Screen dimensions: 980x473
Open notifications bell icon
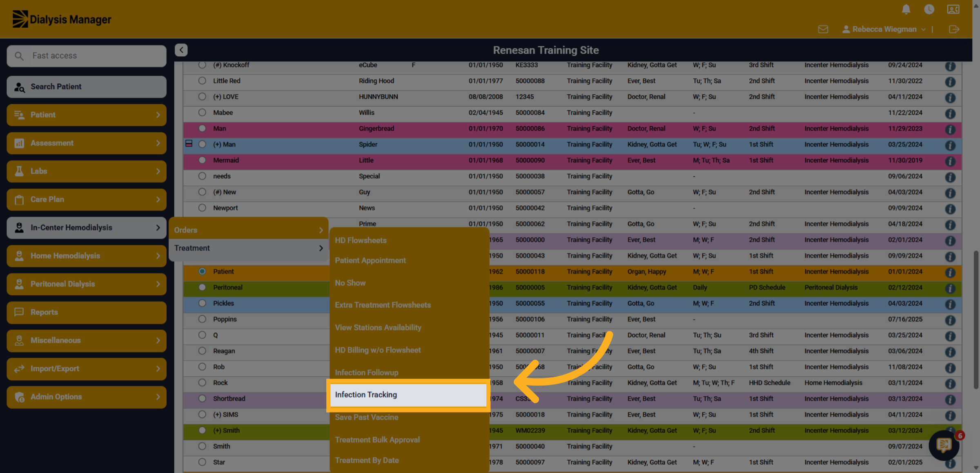906,9
